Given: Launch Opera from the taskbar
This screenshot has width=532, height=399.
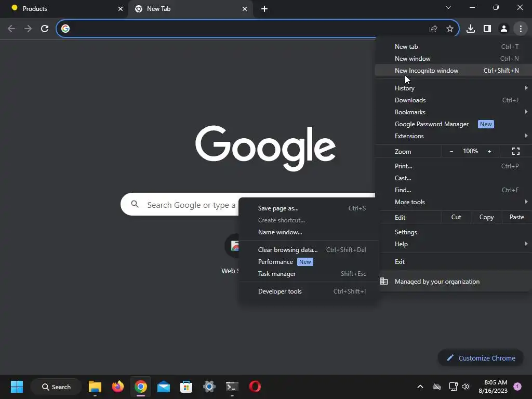Looking at the screenshot, I should pyautogui.click(x=255, y=387).
